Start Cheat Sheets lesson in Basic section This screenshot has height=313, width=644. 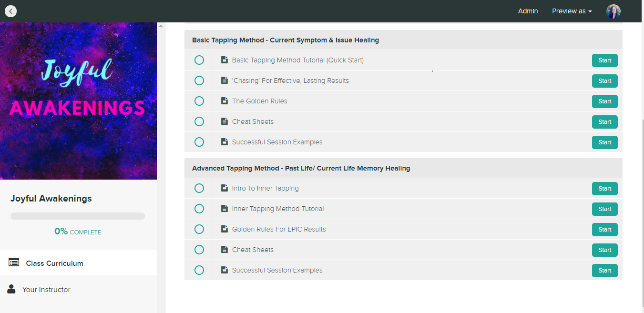(x=604, y=122)
